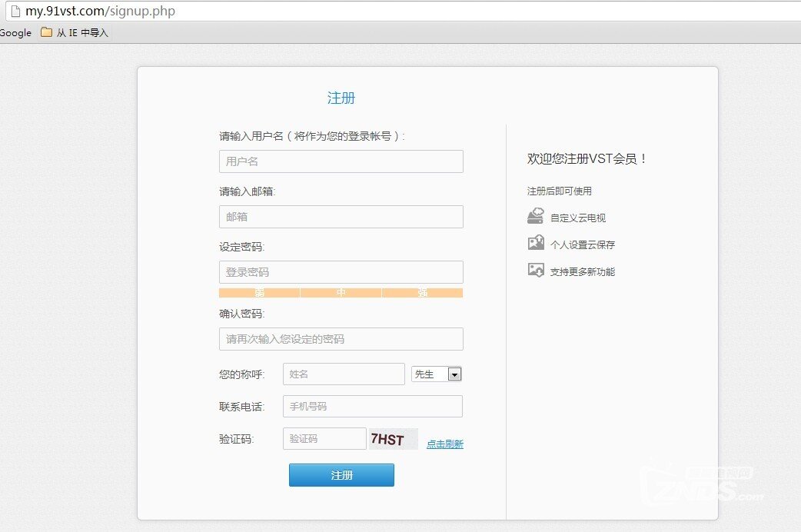Click the 个人设置云保存 icon
Viewport: 801px width, 532px height.
(x=536, y=243)
